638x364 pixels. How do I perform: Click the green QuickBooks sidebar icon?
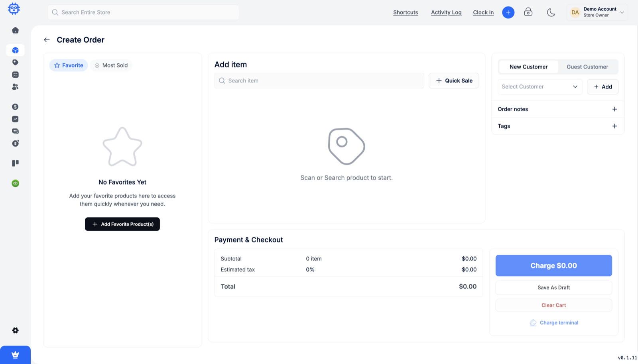click(x=15, y=183)
